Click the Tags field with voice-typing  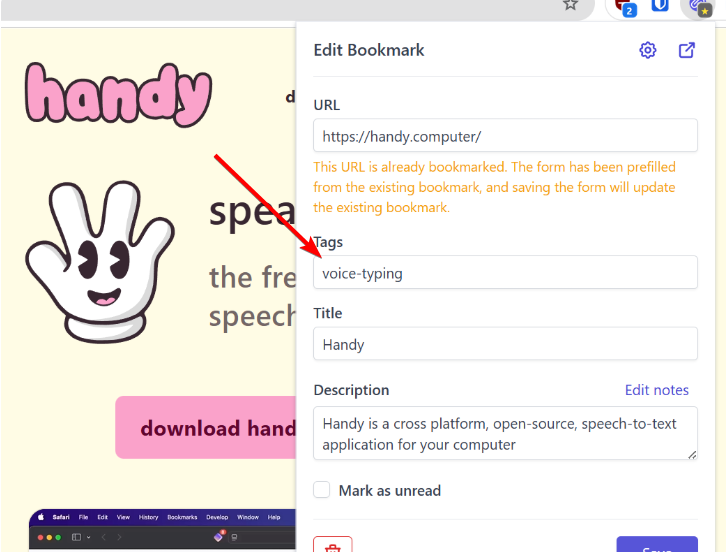point(505,273)
